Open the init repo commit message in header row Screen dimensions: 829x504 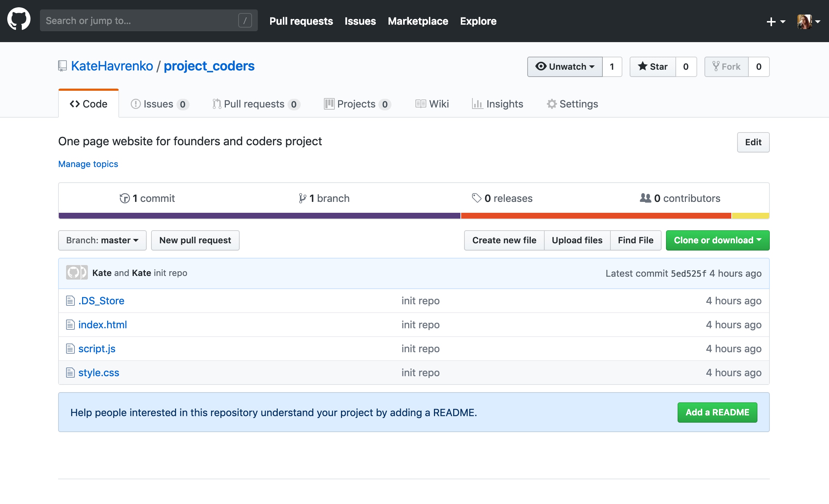pyautogui.click(x=171, y=273)
